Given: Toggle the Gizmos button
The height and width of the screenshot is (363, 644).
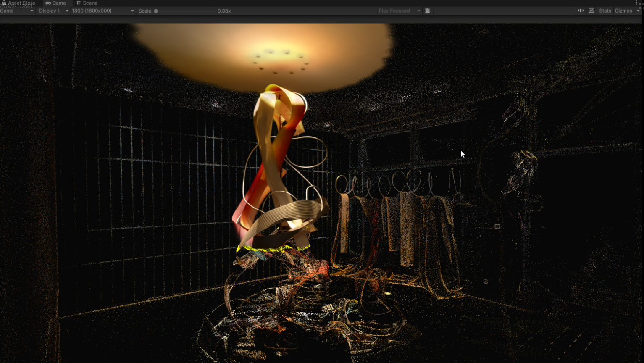Looking at the screenshot, I should [623, 11].
